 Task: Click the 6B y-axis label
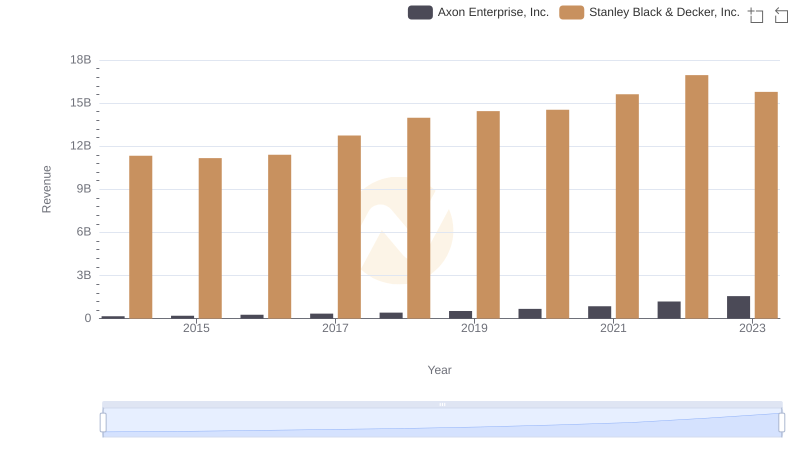click(x=84, y=232)
